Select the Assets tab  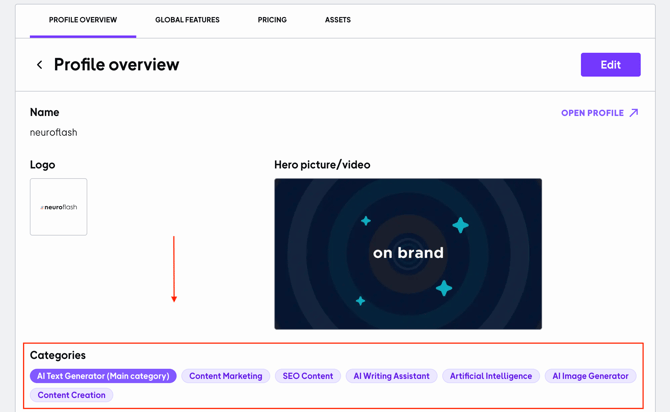coord(338,20)
